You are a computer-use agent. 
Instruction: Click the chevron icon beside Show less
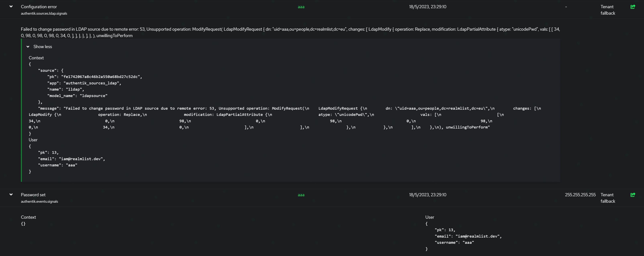coord(28,47)
